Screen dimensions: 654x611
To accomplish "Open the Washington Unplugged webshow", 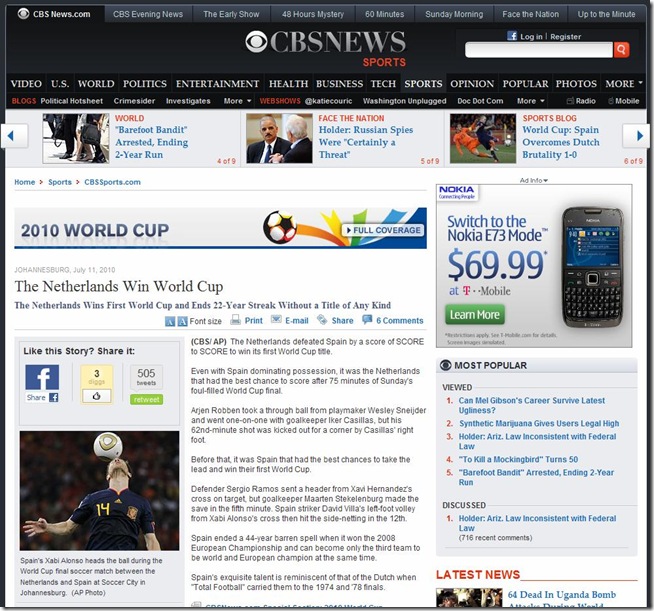I will tap(404, 101).
